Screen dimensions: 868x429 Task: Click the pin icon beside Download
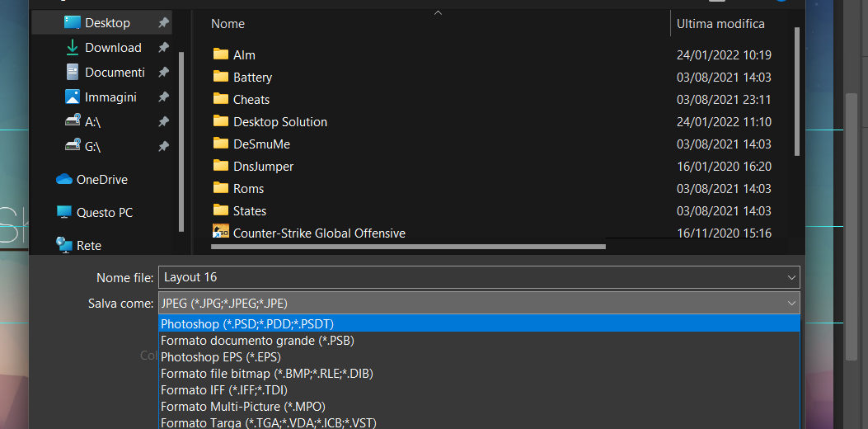pos(163,48)
